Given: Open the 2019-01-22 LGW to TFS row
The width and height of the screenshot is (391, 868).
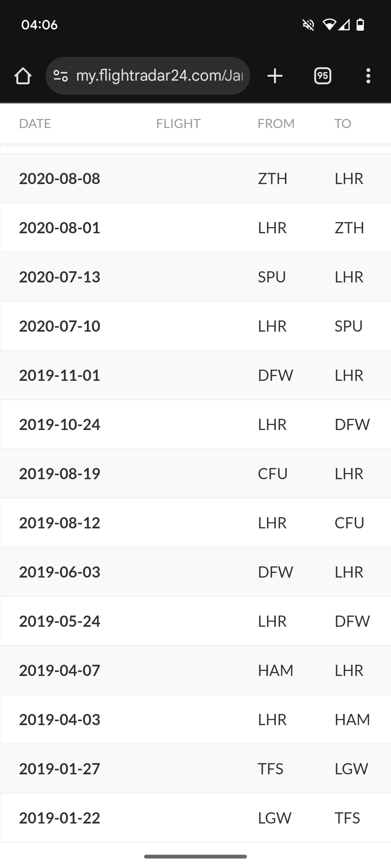Looking at the screenshot, I should 195,818.
